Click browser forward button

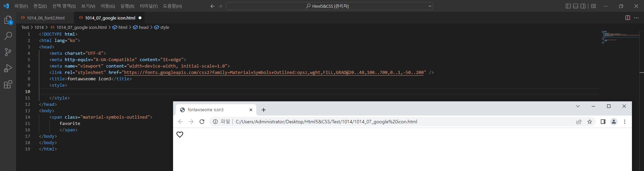[x=191, y=122]
